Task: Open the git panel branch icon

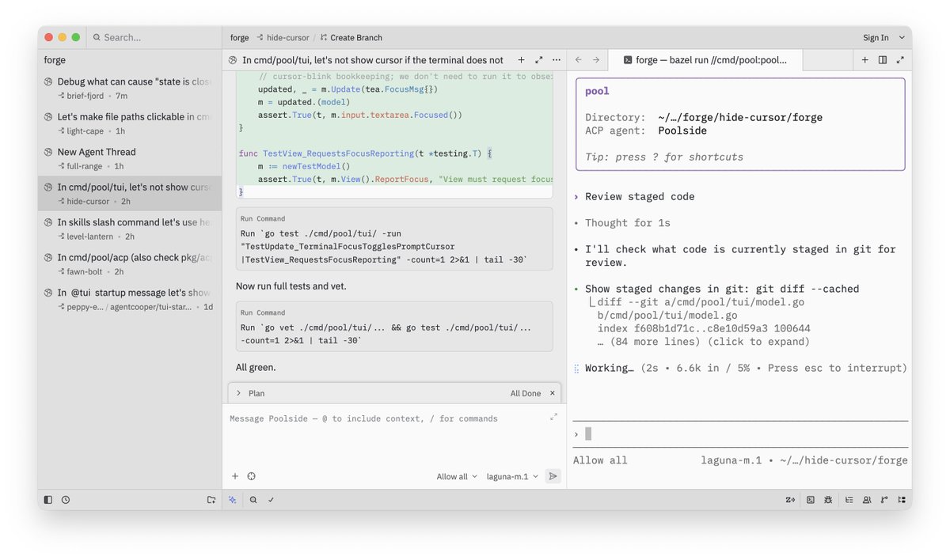Action: click(x=884, y=500)
